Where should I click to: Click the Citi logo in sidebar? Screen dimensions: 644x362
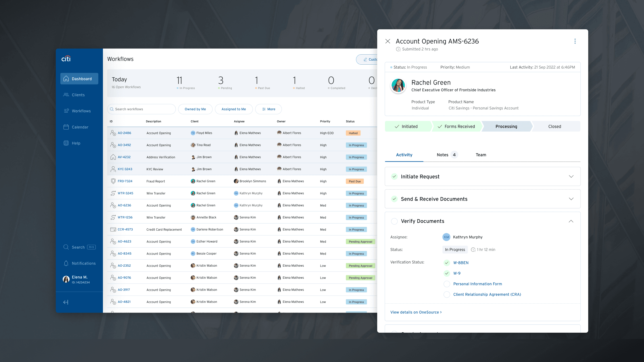click(x=66, y=59)
